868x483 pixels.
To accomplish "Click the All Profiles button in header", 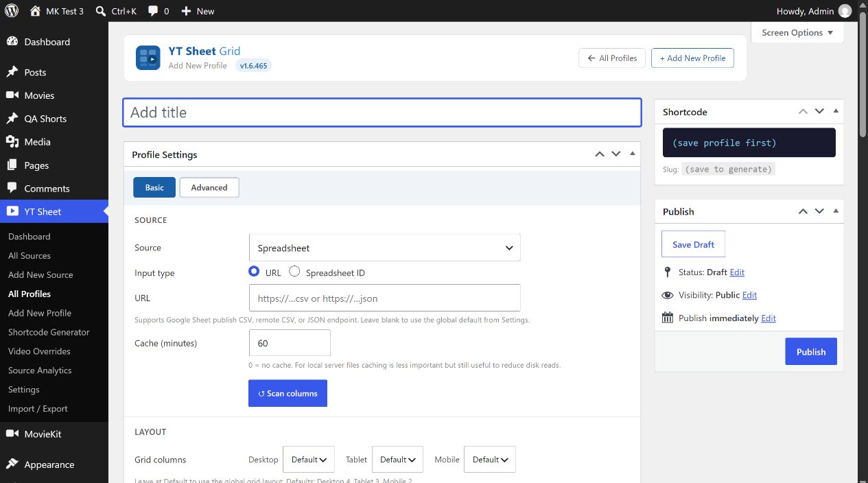I will coord(612,58).
